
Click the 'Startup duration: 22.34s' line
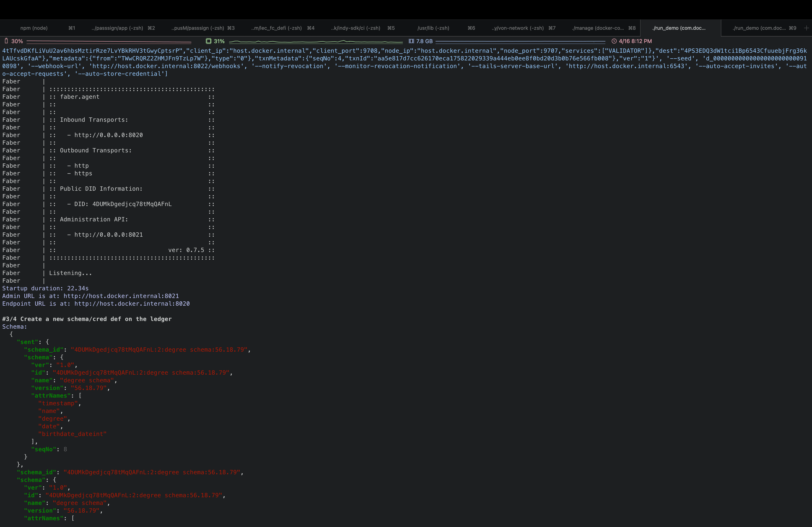point(45,288)
